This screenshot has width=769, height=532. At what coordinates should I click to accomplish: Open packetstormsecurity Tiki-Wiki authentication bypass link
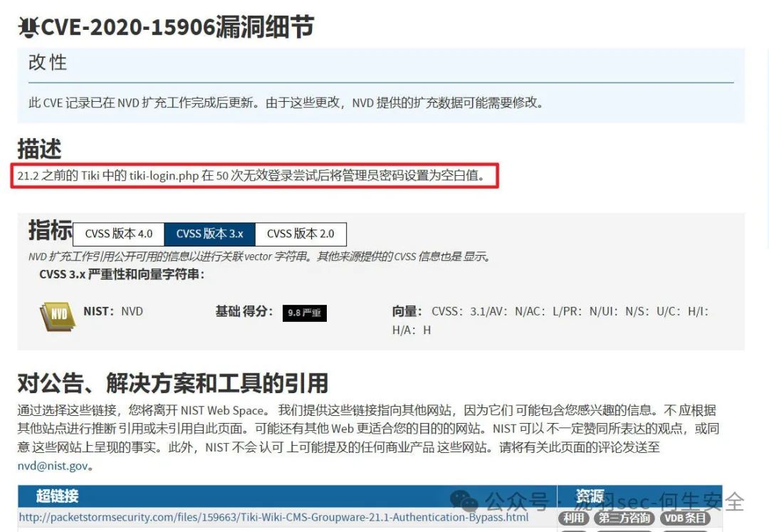(273, 517)
